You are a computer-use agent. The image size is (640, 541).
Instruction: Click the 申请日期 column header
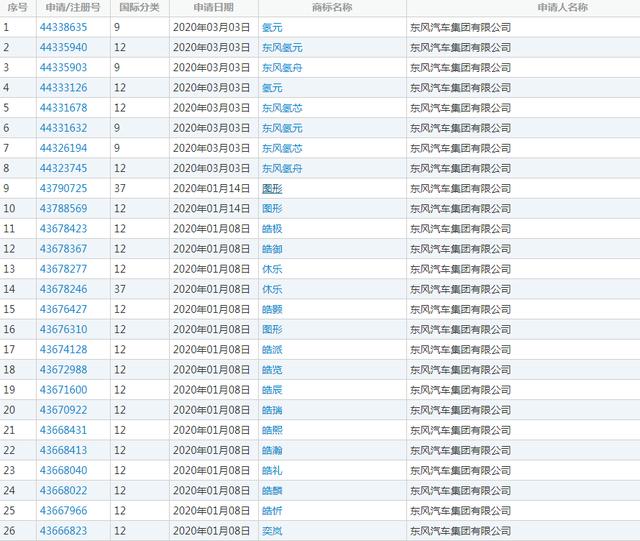pyautogui.click(x=213, y=7)
